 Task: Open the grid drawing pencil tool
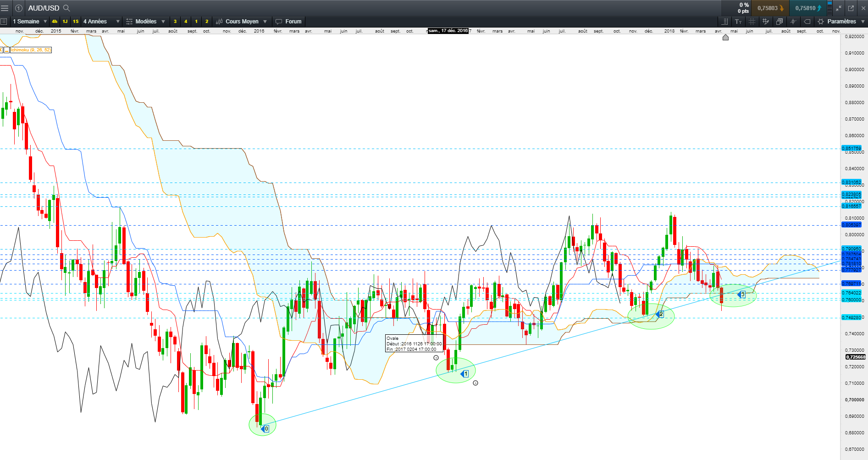[x=766, y=22]
